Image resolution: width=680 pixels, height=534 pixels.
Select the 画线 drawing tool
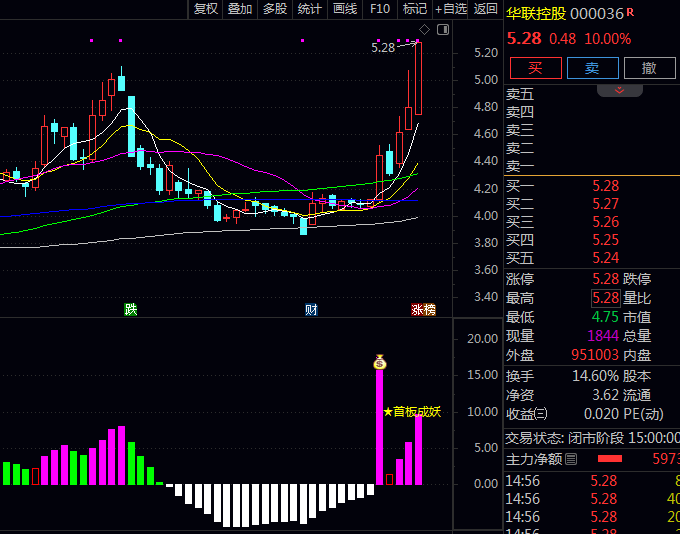click(x=345, y=9)
